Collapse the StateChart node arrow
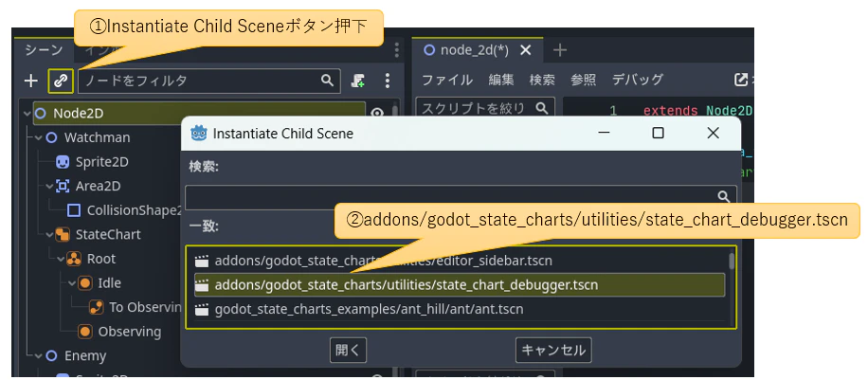Image resolution: width=868 pixels, height=380 pixels. [x=49, y=234]
